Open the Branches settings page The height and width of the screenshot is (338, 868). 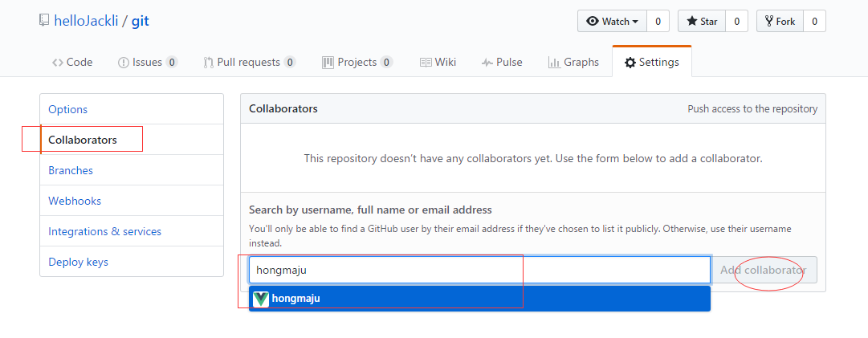tap(132, 170)
